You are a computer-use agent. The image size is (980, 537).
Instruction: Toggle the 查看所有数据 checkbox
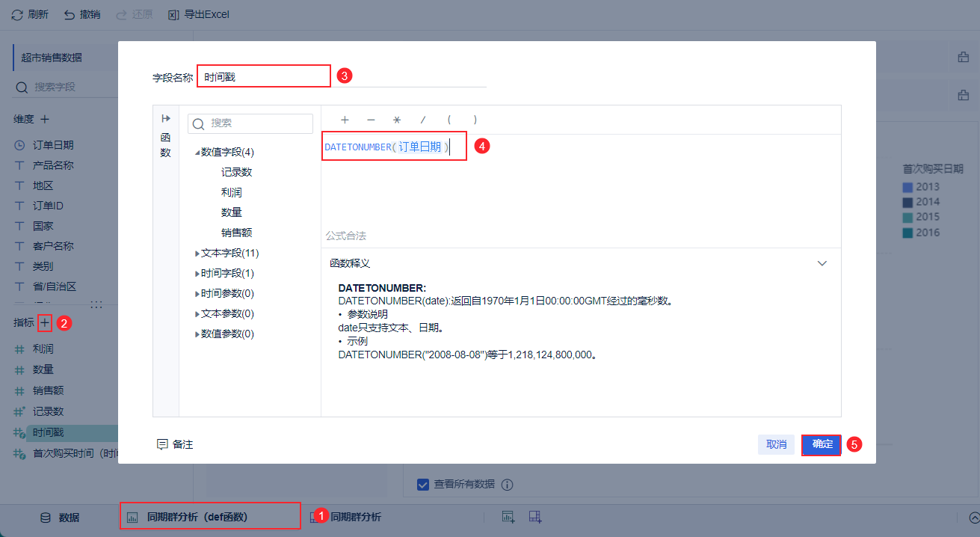point(423,484)
